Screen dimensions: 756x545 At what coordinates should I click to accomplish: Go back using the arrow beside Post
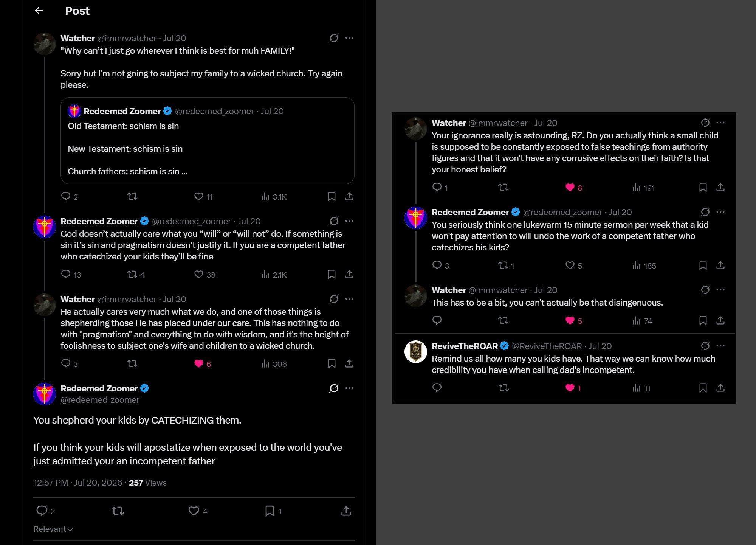coord(39,11)
